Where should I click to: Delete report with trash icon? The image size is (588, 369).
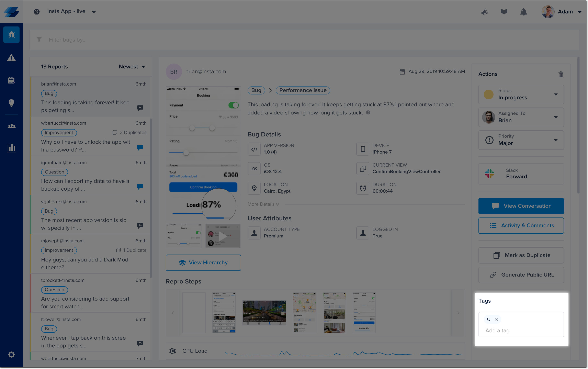tap(561, 74)
